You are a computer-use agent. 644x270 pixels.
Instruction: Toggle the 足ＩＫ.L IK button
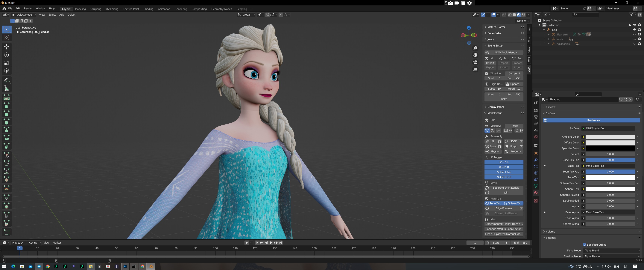tap(504, 162)
